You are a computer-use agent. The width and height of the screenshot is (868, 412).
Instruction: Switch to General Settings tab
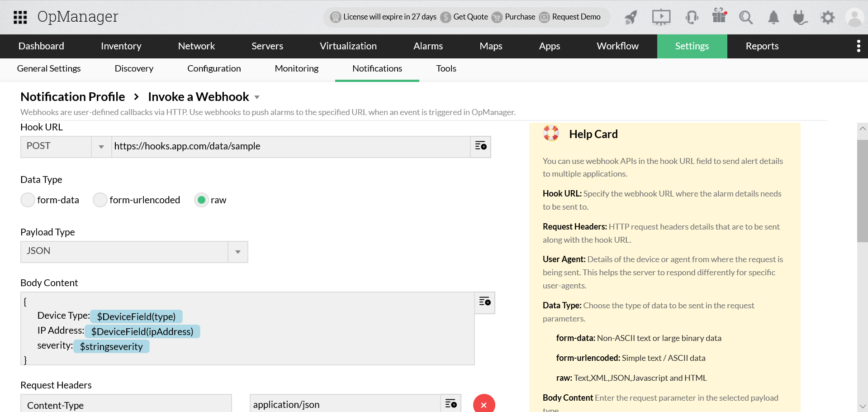(x=49, y=69)
